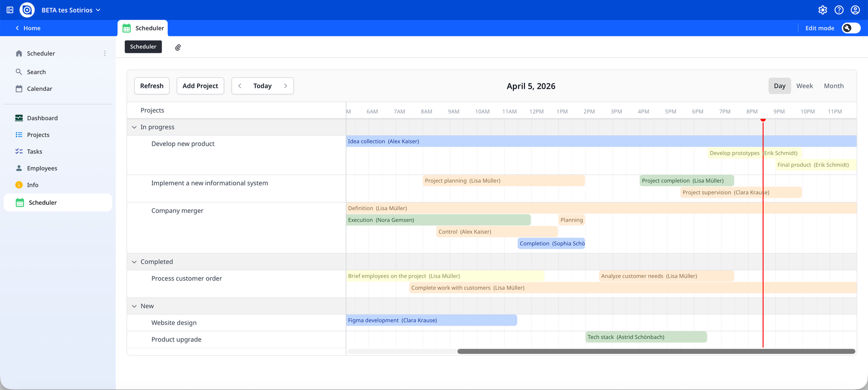Switch to Month view

coord(833,86)
